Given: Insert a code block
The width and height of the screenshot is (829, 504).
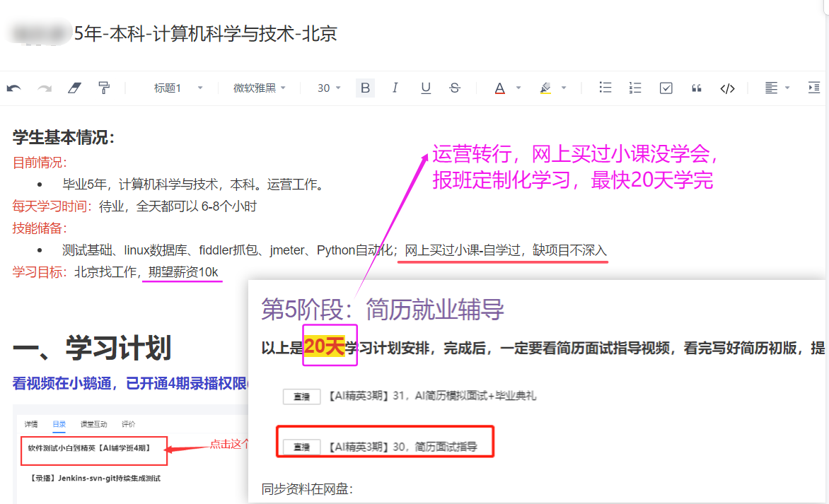Looking at the screenshot, I should (x=727, y=88).
